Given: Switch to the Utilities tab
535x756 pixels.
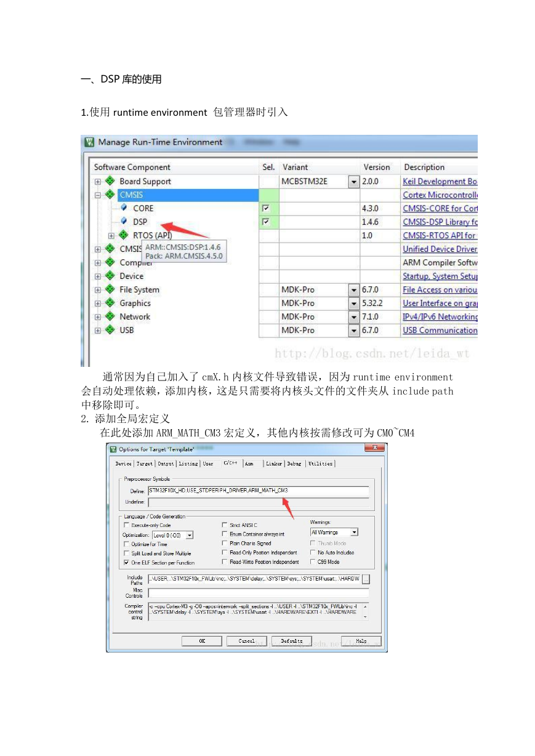Looking at the screenshot, I should (321, 464).
